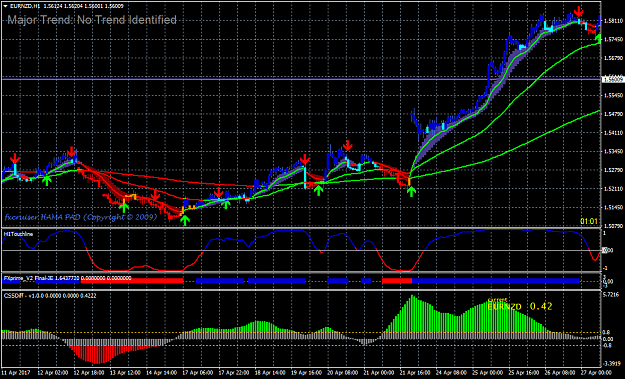
Task: Click the 1.54110 price axis label
Action: tap(613, 133)
